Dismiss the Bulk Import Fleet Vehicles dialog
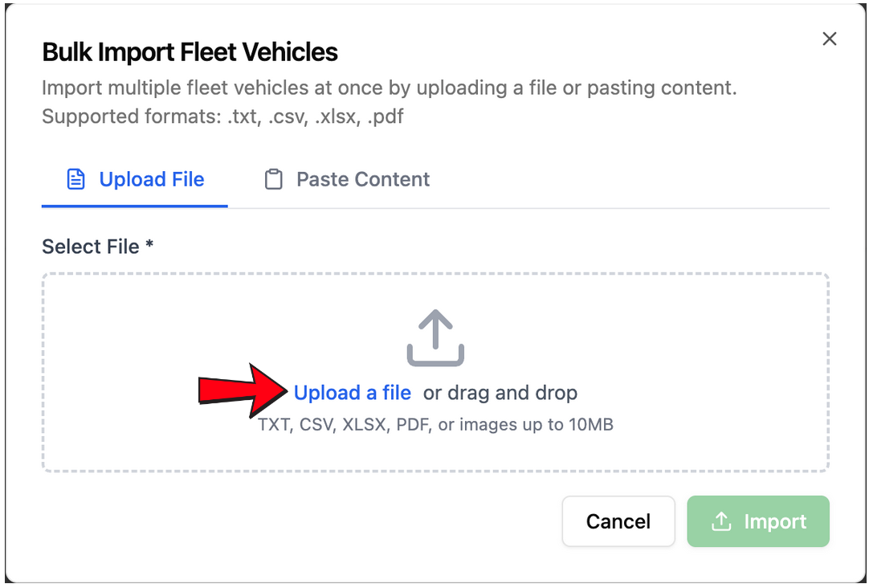Image resolution: width=869 pixels, height=588 pixels. pos(829,38)
